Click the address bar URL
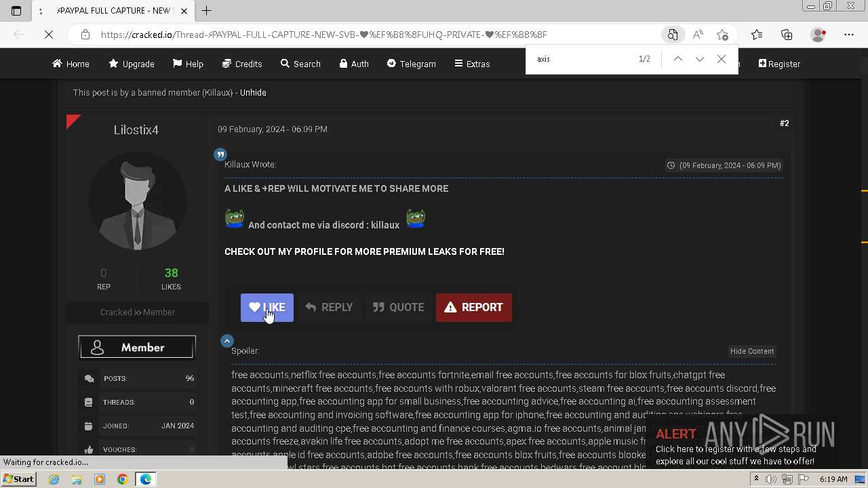 point(324,35)
